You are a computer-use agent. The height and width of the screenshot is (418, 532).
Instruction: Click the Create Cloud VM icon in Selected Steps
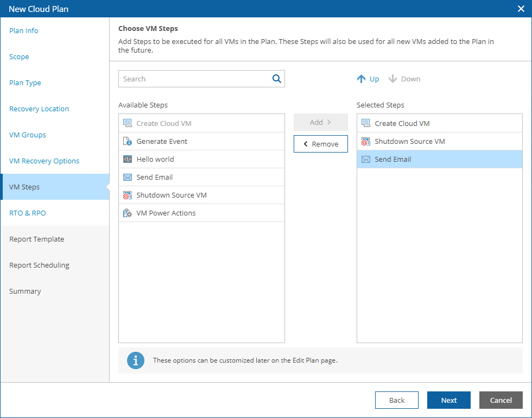click(366, 124)
